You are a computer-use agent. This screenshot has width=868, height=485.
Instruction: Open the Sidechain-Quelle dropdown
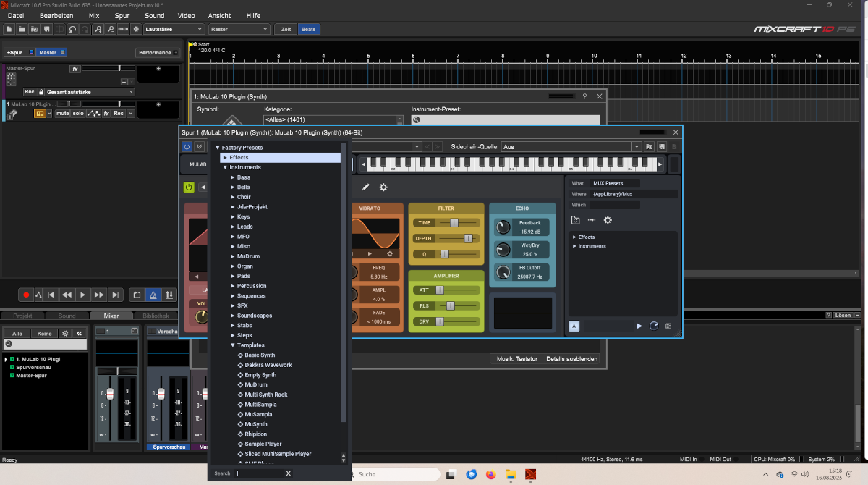(571, 146)
